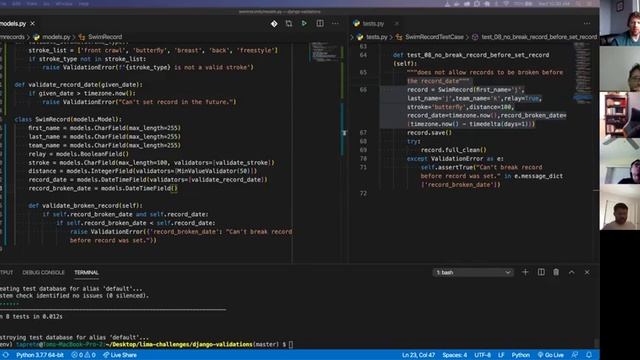640x360 pixels.
Task: Split the models.py editor to the right
Action: coord(320,24)
